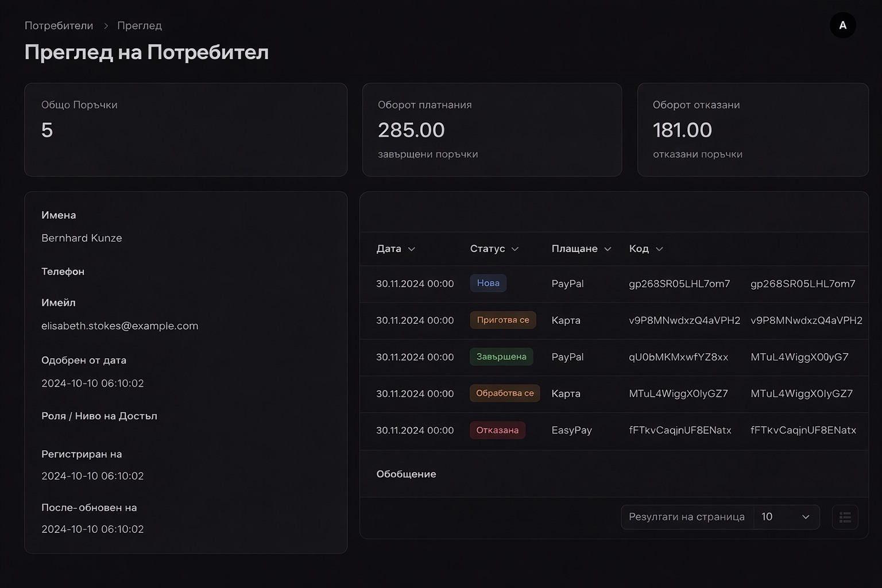Click the date under Одобрен от дата

click(x=92, y=384)
